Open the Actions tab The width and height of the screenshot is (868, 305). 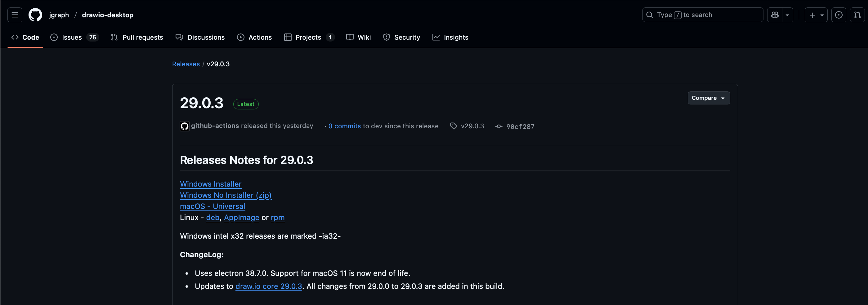click(x=260, y=38)
